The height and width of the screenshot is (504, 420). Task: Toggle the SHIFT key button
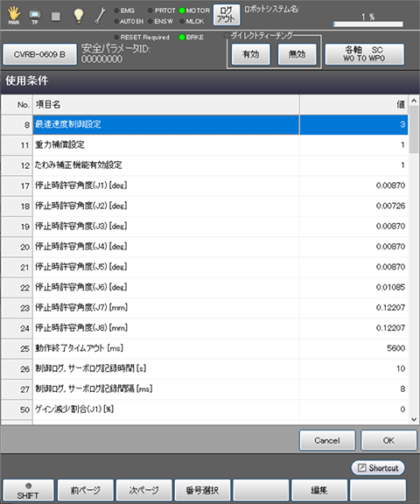pyautogui.click(x=28, y=490)
